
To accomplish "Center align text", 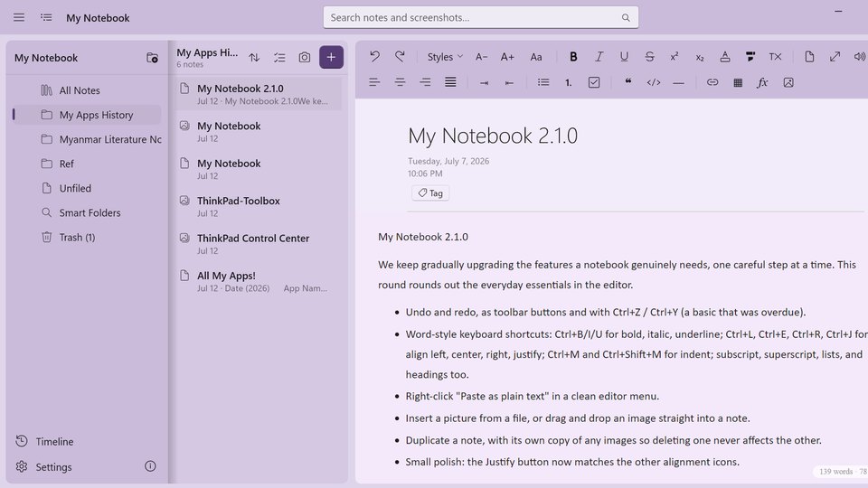I will click(x=400, y=82).
